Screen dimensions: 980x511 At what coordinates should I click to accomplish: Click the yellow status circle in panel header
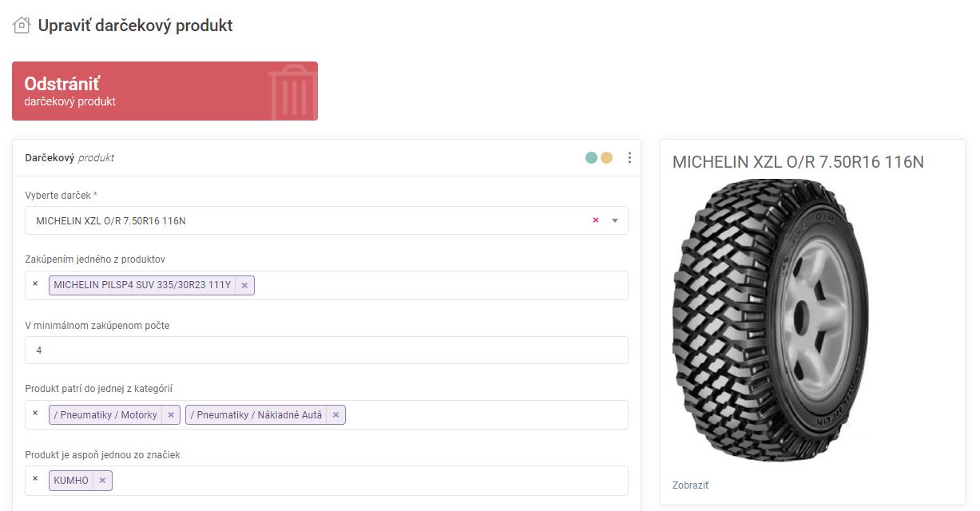pos(606,158)
